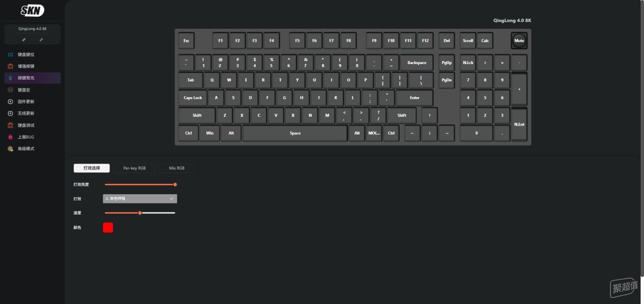Open 高级模式 advanced mode icon

(x=10, y=148)
